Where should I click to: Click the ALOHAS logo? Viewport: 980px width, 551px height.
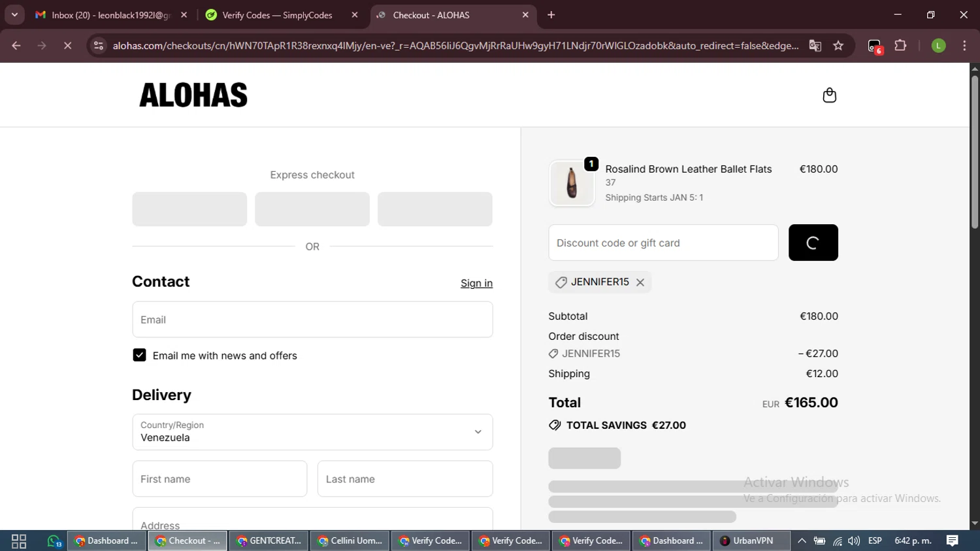point(193,95)
